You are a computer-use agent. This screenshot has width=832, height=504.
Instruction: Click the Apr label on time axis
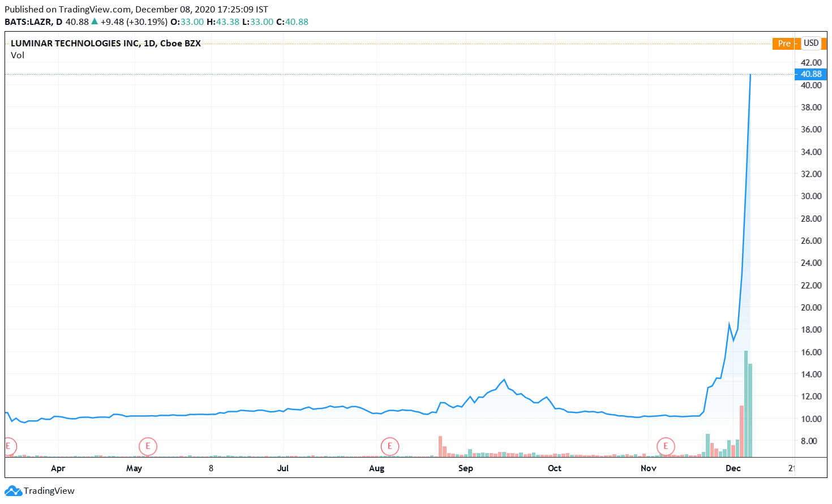[58, 468]
